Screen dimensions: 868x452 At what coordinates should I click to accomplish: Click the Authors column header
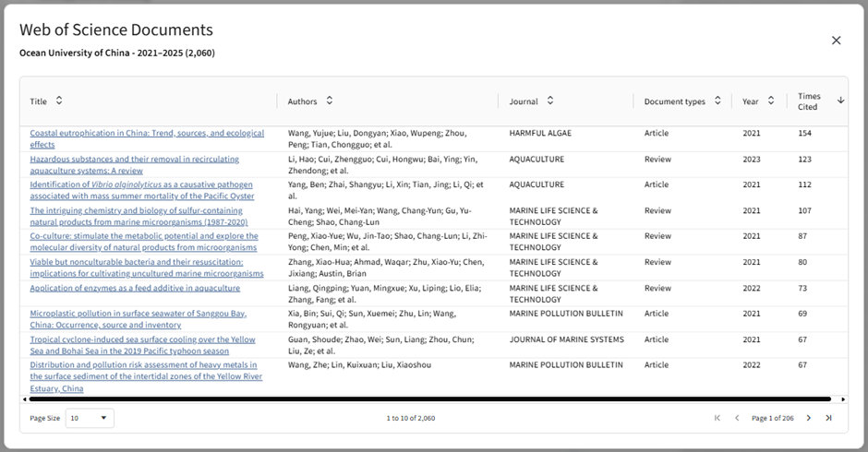tap(302, 101)
